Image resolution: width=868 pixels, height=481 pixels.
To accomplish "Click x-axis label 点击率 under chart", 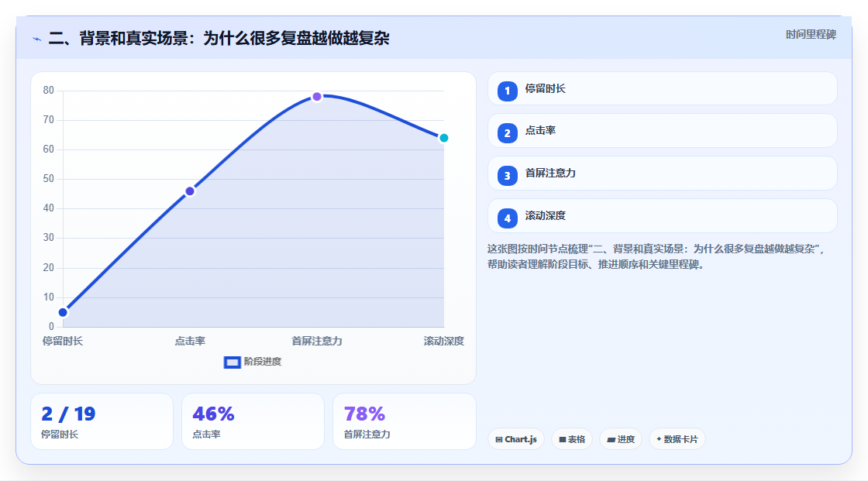I will (x=190, y=342).
